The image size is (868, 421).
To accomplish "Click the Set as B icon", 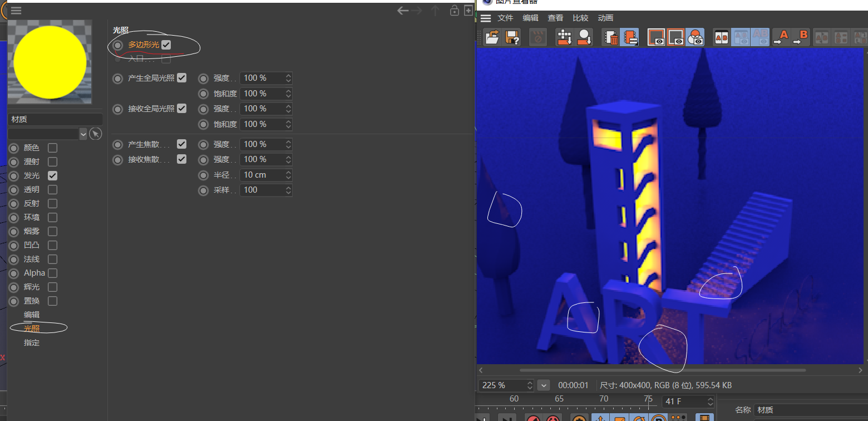I will [801, 37].
